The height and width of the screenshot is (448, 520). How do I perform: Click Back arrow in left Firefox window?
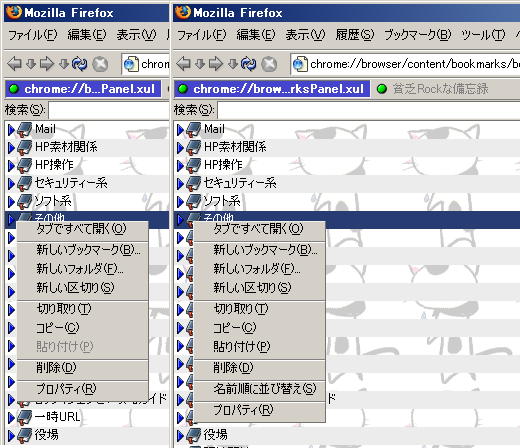[x=15, y=63]
